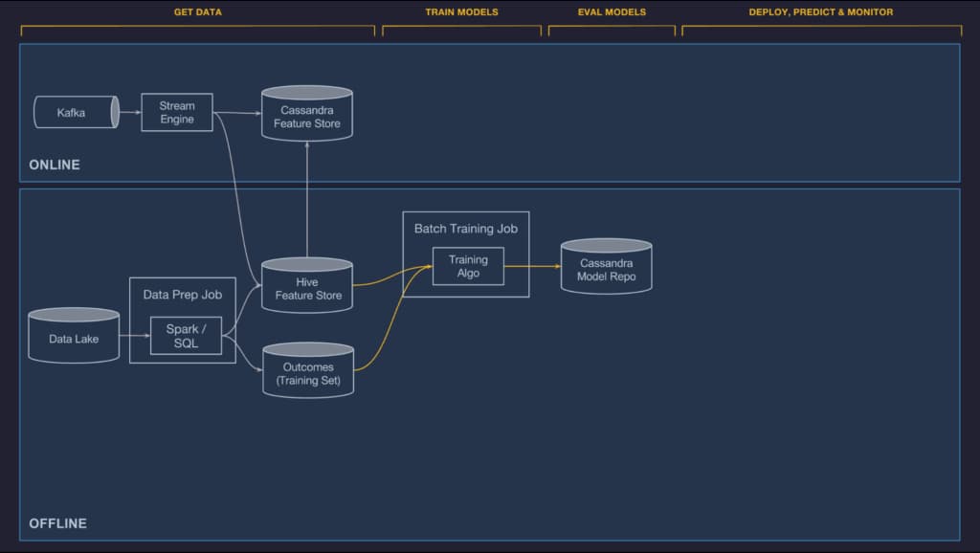Click the Batch Training Job label
This screenshot has height=553, width=980.
coord(466,229)
